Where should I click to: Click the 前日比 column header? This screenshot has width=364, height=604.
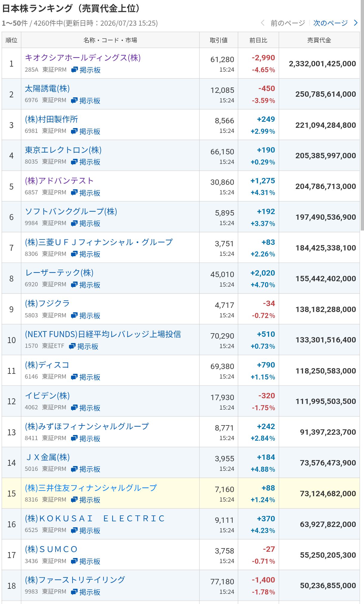click(x=258, y=40)
